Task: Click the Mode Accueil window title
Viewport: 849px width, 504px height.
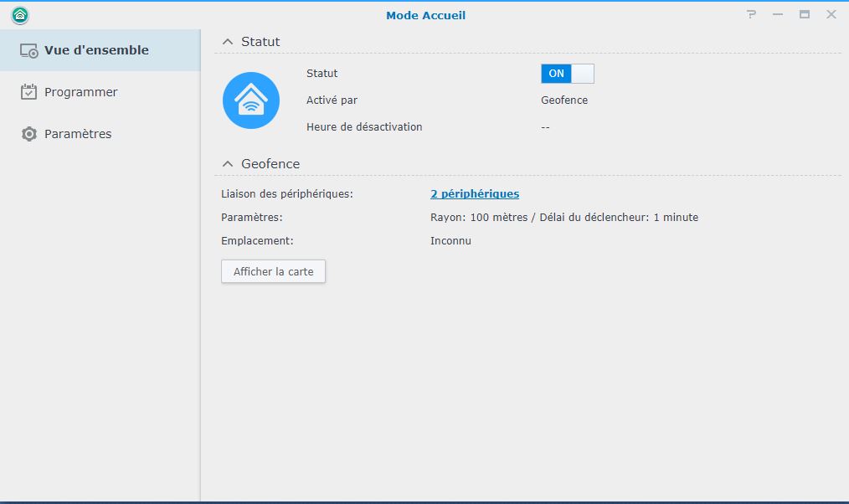Action: coord(425,15)
